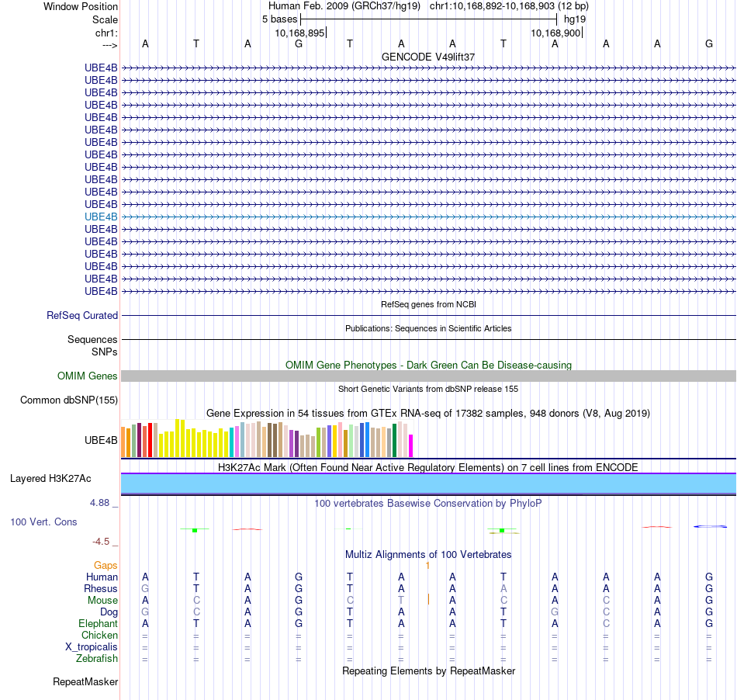737x700 pixels.
Task: Click the ---> strand direction arrow label
Action: 110,45
